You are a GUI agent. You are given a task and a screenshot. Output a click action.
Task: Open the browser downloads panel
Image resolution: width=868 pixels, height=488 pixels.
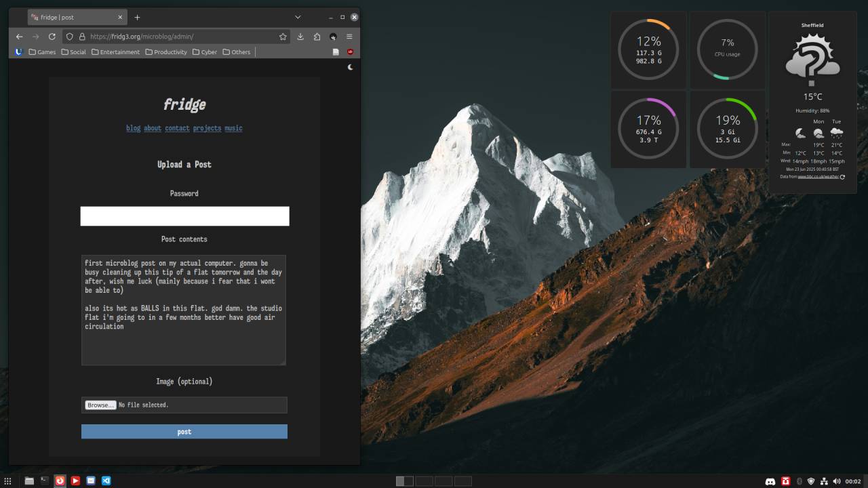(300, 37)
